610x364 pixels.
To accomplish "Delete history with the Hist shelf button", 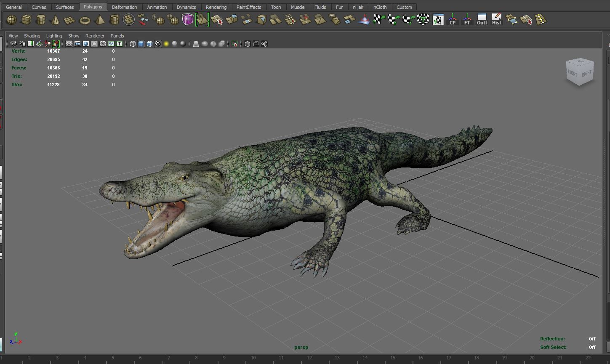I will pos(497,19).
